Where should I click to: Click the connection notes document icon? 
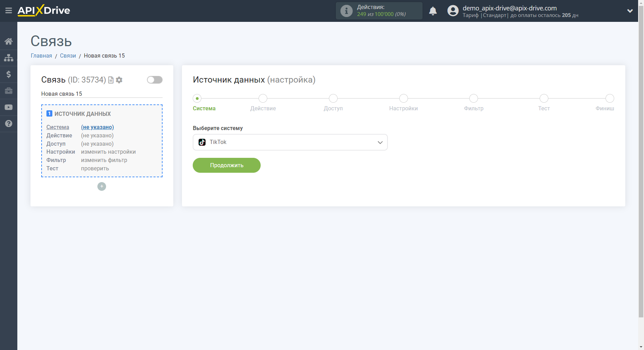pyautogui.click(x=111, y=80)
